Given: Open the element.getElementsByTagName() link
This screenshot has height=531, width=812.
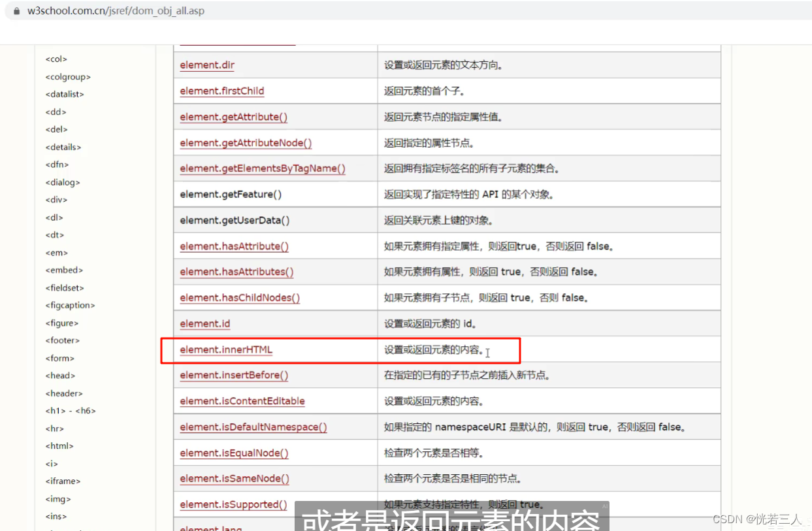Looking at the screenshot, I should pyautogui.click(x=263, y=169).
